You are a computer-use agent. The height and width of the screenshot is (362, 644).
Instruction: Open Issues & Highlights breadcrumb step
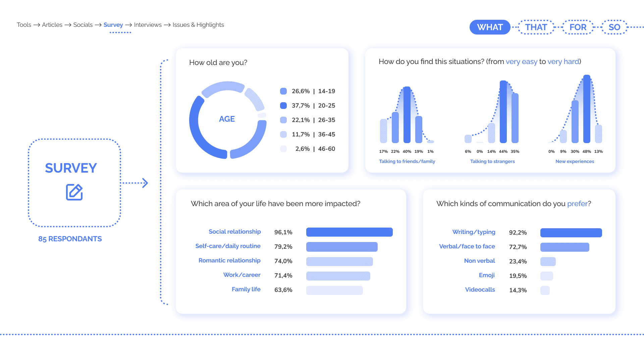(198, 25)
